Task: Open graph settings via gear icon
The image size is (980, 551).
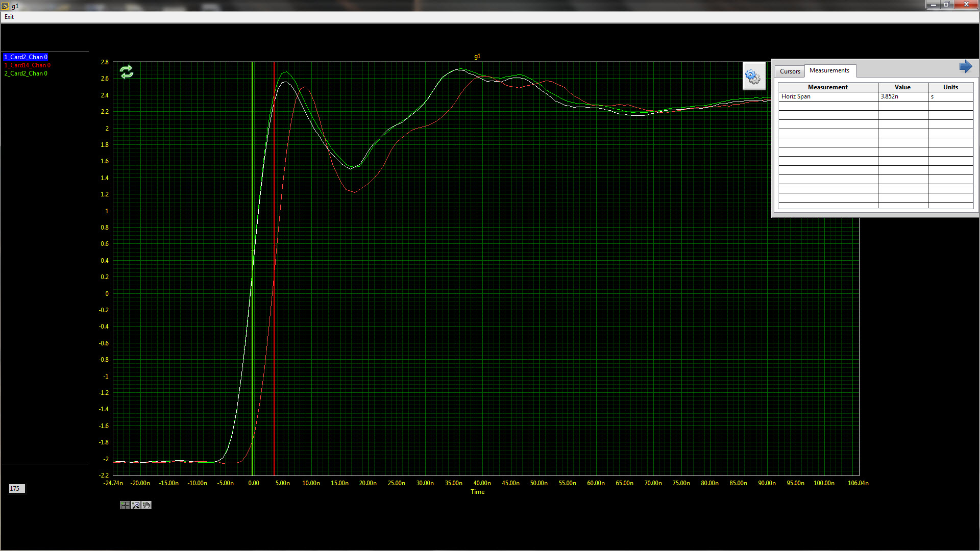Action: tap(753, 77)
